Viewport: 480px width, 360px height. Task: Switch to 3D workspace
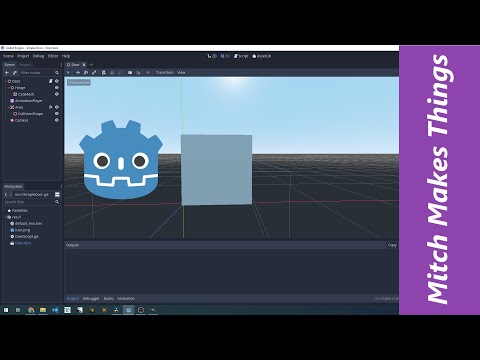226,56
